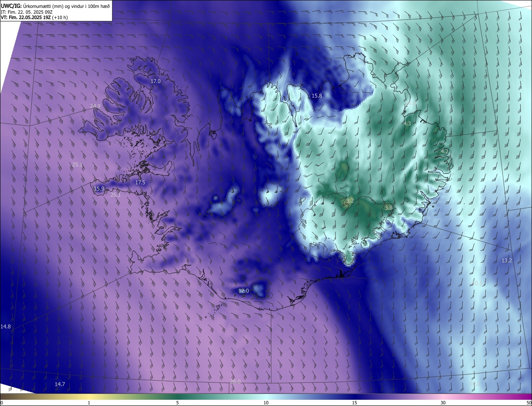Viewport: 532px width, 406px height.
Task: Click the 14.8 value label on the map
Action: coord(6,327)
